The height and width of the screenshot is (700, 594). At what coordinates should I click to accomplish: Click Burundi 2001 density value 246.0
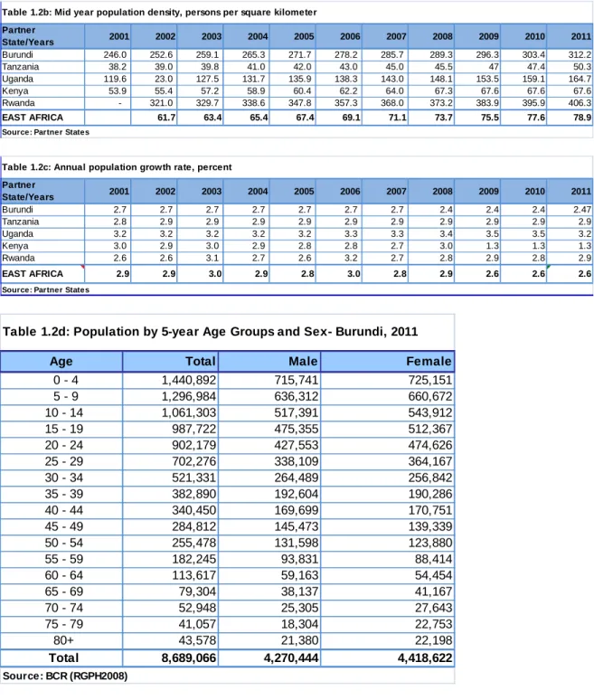[115, 54]
